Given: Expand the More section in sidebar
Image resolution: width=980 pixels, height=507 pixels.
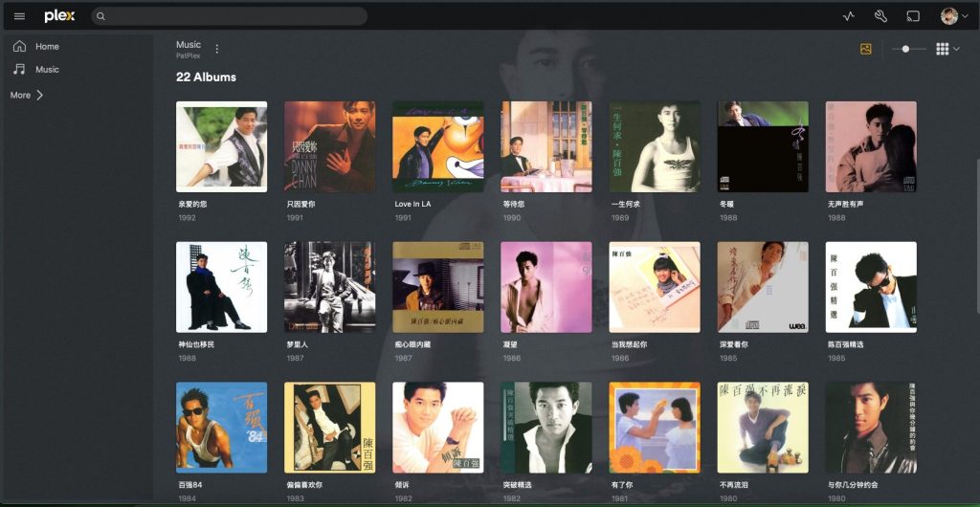Looking at the screenshot, I should pyautogui.click(x=27, y=96).
